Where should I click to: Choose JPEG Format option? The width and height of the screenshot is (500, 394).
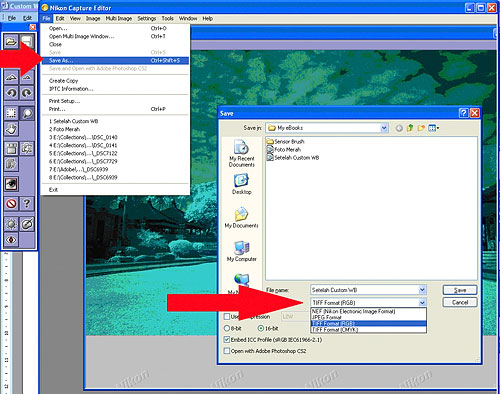click(x=368, y=317)
